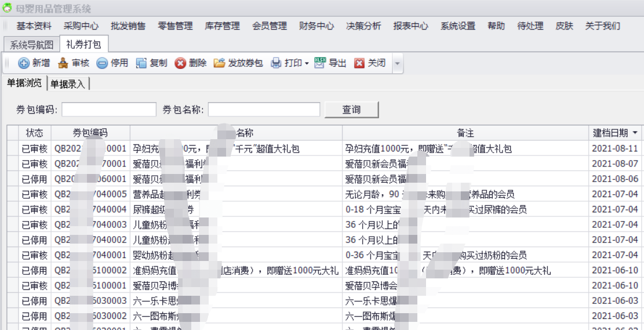Sort by the 券包编码 column header

[x=90, y=133]
